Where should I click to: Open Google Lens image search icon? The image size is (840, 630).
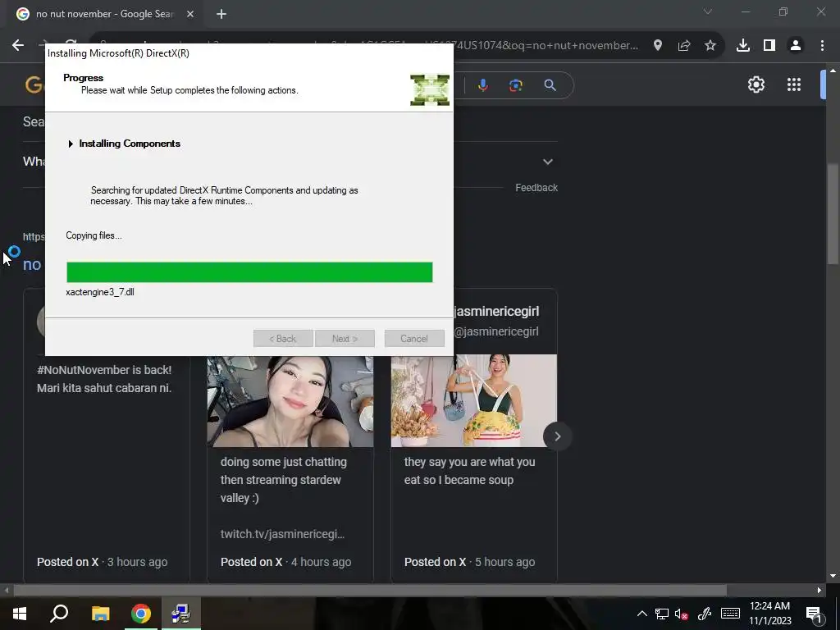516,85
